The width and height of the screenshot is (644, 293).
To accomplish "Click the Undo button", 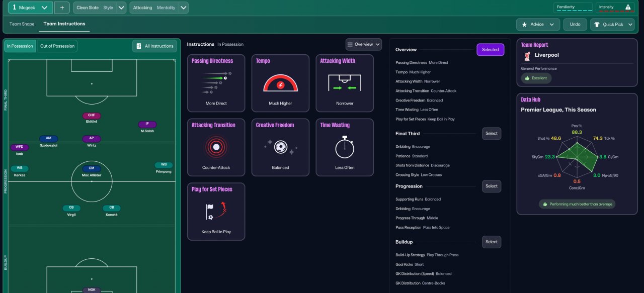I will tap(575, 24).
